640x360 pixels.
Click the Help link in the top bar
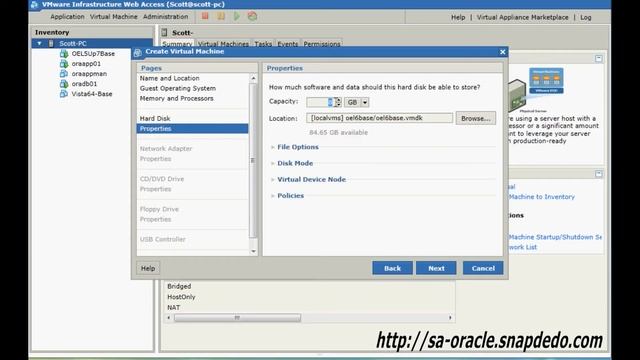(458, 17)
